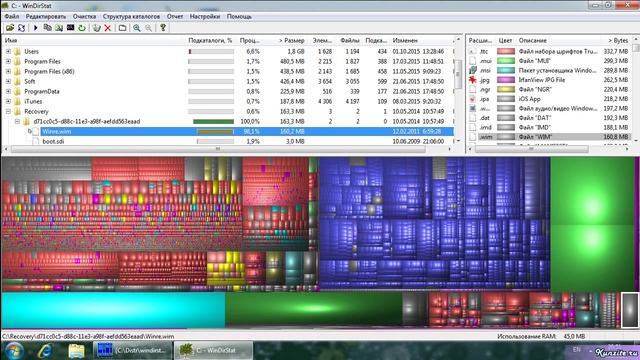Select the iOS App extension row
Image resolution: width=640 pixels, height=360 pixels.
coord(549,99)
